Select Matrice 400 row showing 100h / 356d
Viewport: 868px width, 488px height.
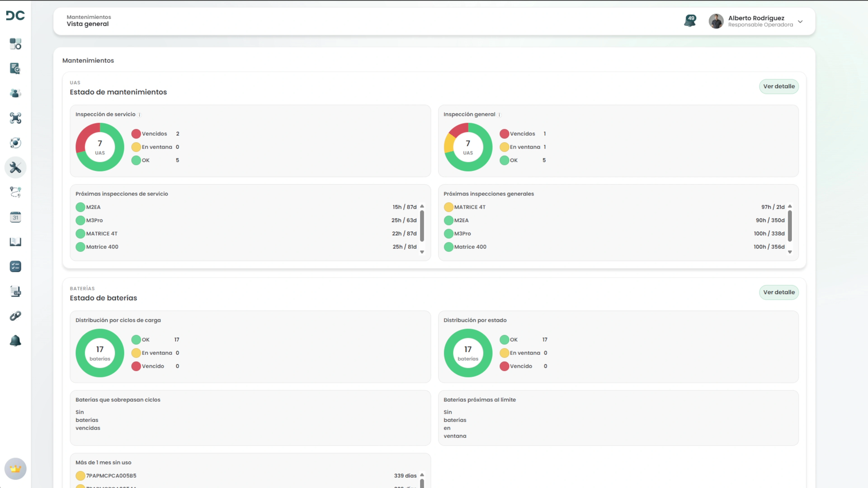click(614, 247)
